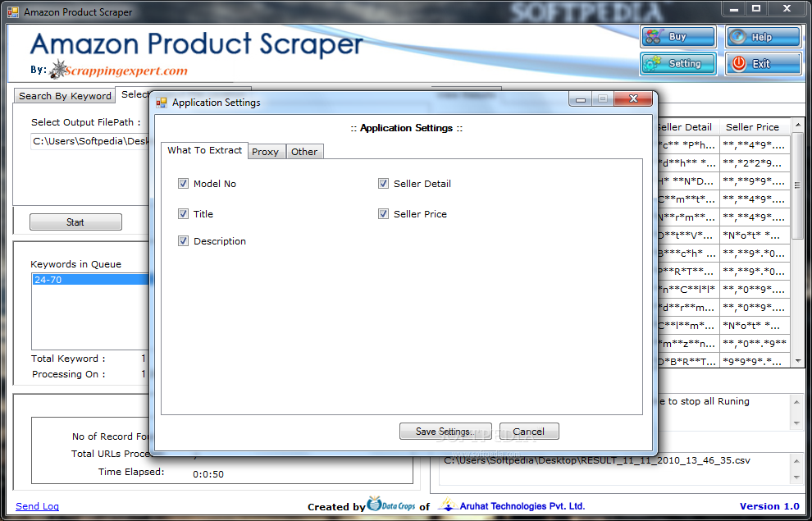Image resolution: width=812 pixels, height=521 pixels.
Task: Toggle the Description checkbox
Action: 183,241
